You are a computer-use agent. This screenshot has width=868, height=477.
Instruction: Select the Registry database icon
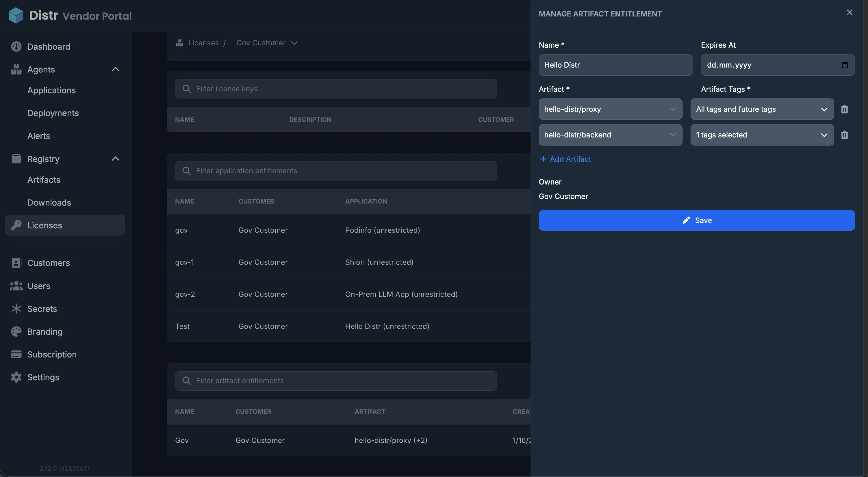[x=16, y=159]
